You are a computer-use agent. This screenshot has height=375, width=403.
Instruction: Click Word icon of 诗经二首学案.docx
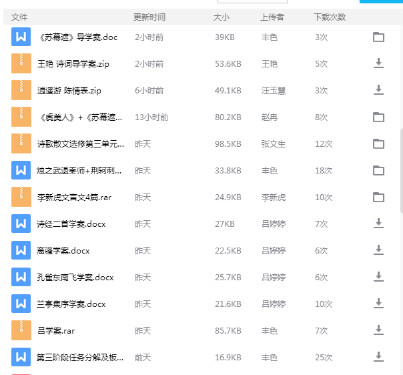click(21, 223)
